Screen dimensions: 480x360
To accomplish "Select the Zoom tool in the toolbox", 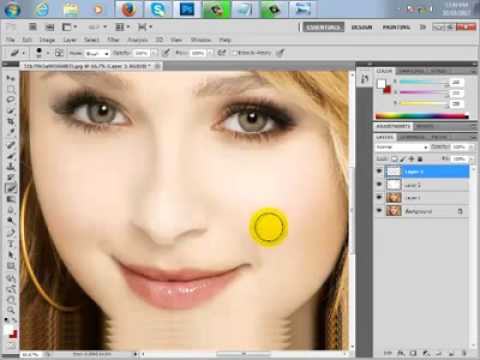I will pyautogui.click(x=11, y=310).
